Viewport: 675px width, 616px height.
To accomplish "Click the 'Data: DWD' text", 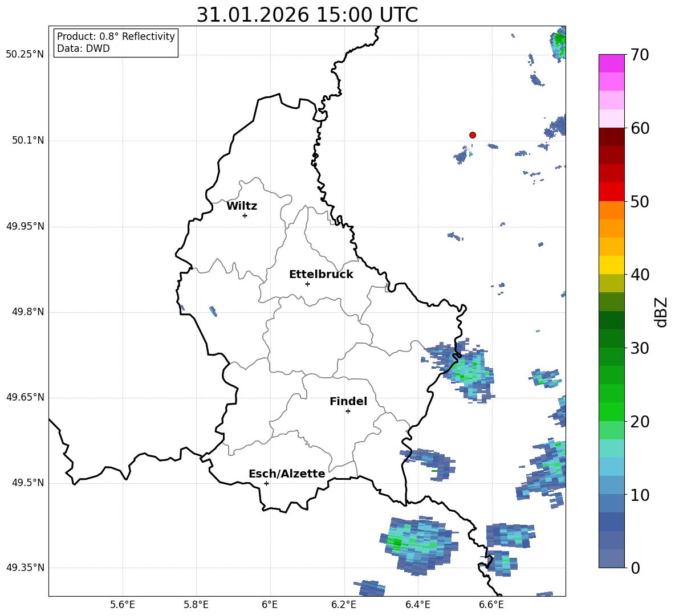I will (x=83, y=48).
